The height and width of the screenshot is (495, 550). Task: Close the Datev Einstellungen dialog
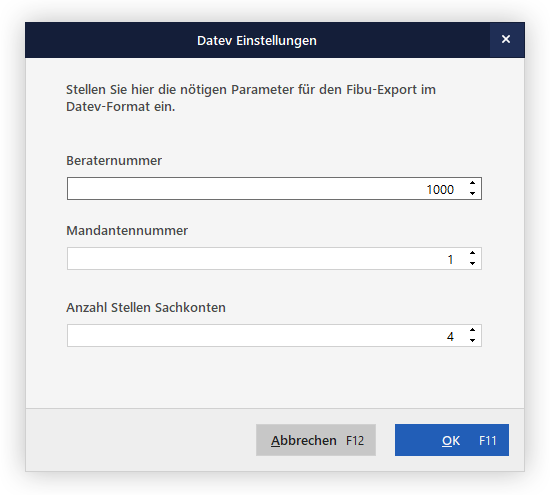(506, 39)
